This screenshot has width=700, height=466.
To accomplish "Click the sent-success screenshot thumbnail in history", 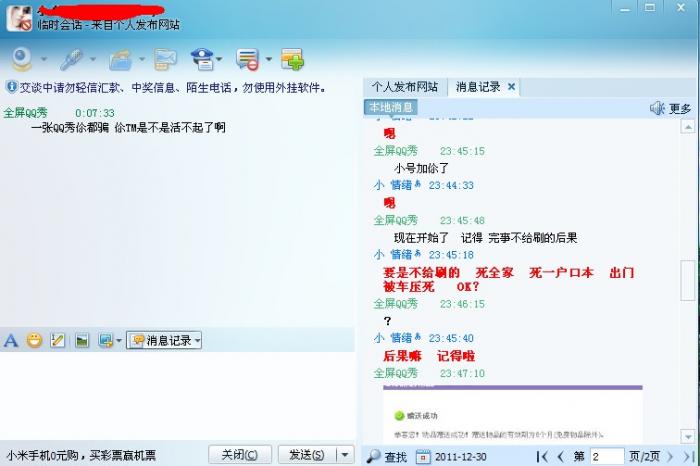I will [512, 413].
